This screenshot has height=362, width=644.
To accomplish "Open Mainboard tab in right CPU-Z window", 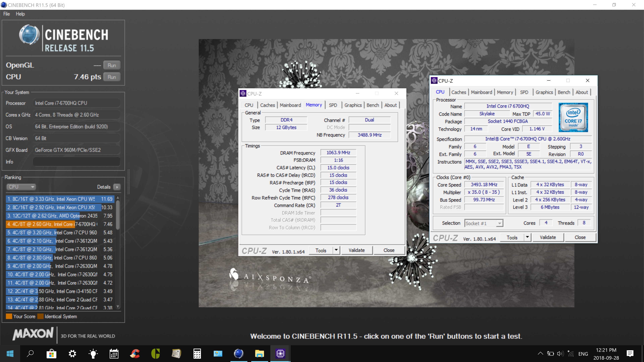I will click(481, 92).
